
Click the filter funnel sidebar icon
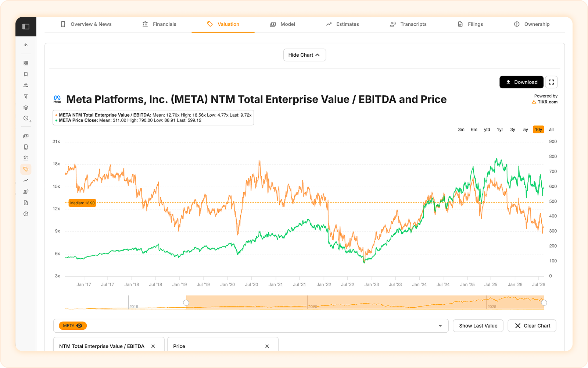[x=26, y=96]
